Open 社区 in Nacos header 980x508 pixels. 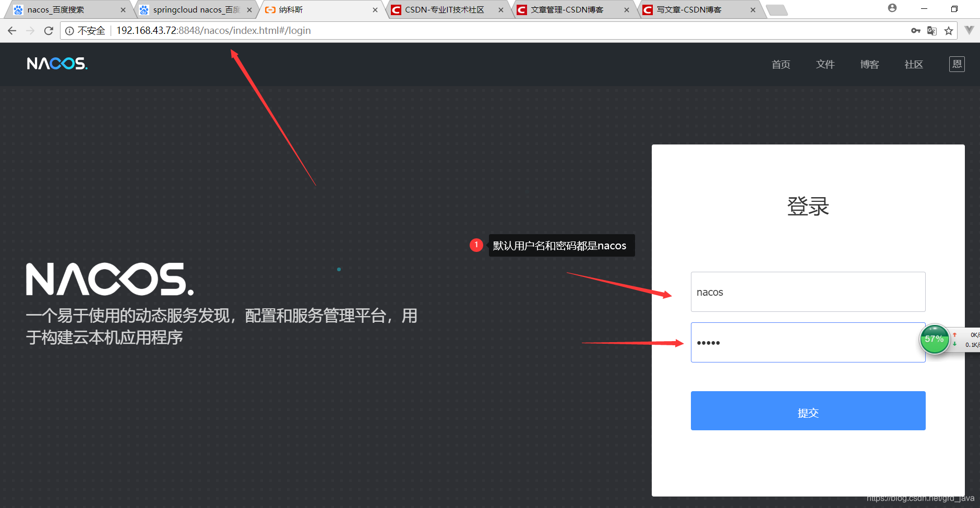914,65
